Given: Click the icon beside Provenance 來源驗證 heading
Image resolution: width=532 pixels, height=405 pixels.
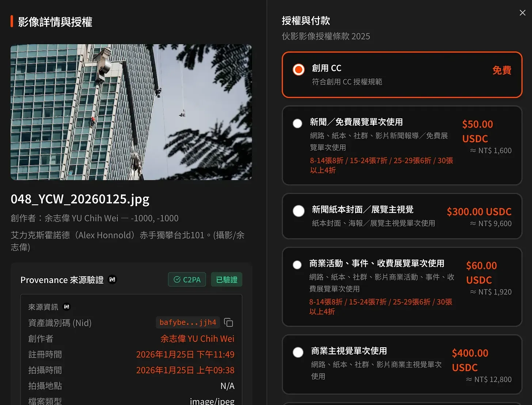Looking at the screenshot, I should click(x=112, y=280).
